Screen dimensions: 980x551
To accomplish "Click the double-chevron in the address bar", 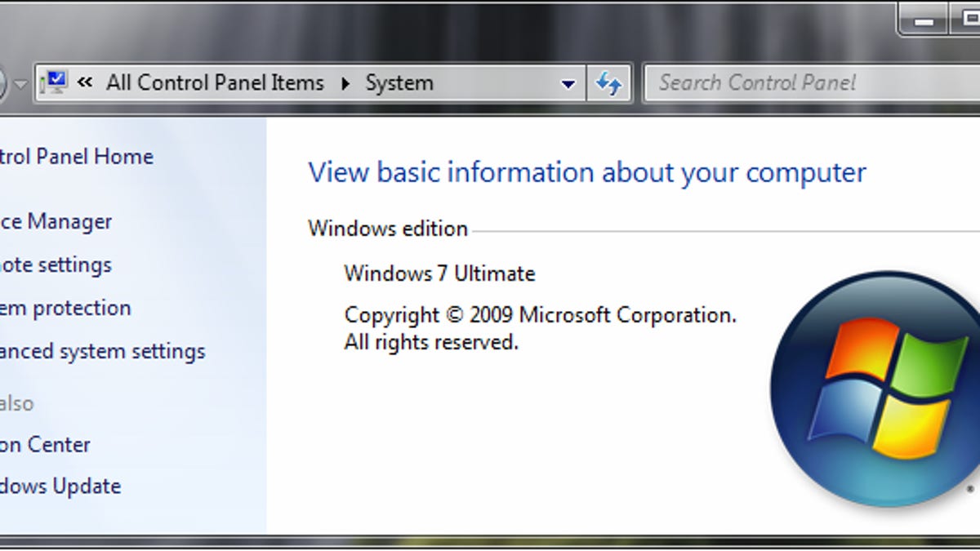I will point(85,82).
